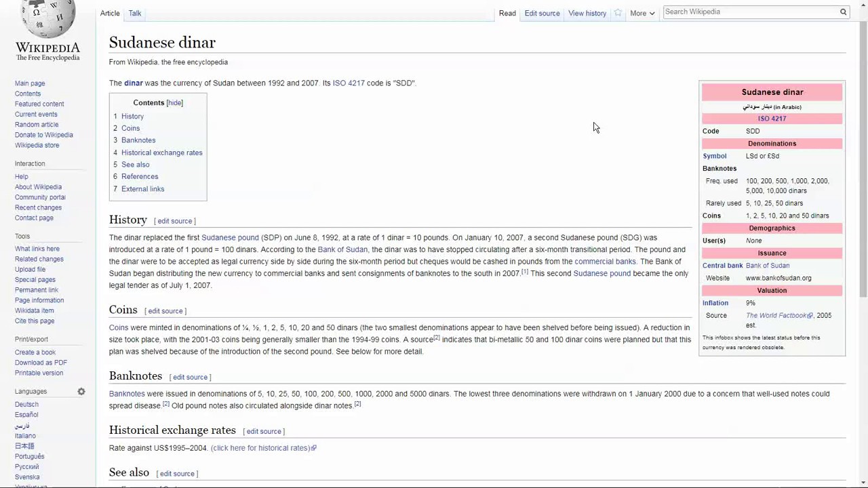Screen dimensions: 868x488
Task: Edit source of Historical exchange rates section
Action: click(264, 432)
